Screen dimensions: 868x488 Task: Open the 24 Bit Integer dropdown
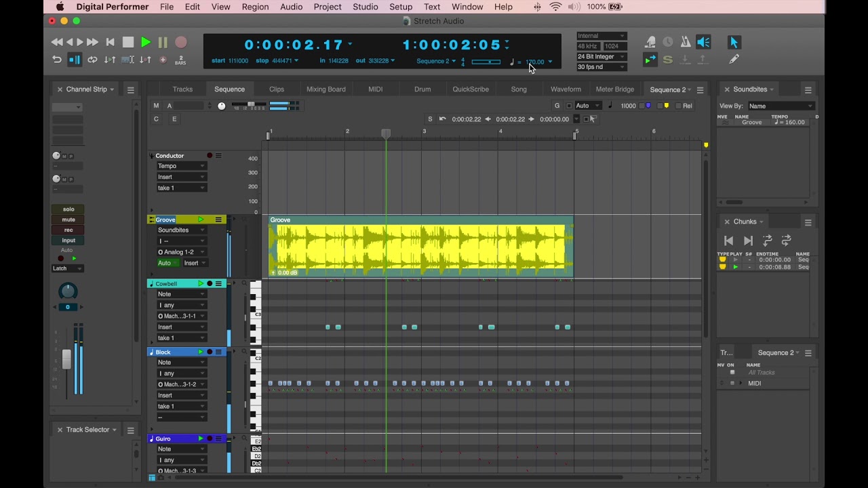[601, 57]
